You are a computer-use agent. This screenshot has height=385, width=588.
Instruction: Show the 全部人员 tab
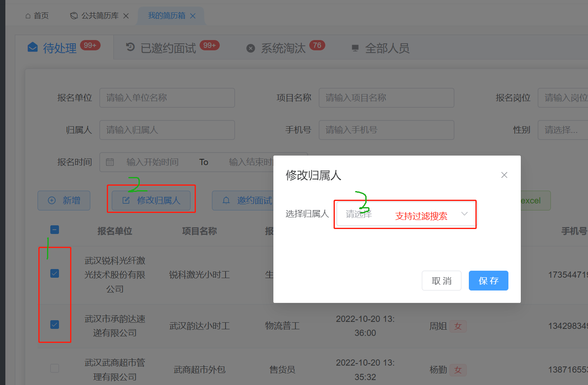[x=387, y=48]
